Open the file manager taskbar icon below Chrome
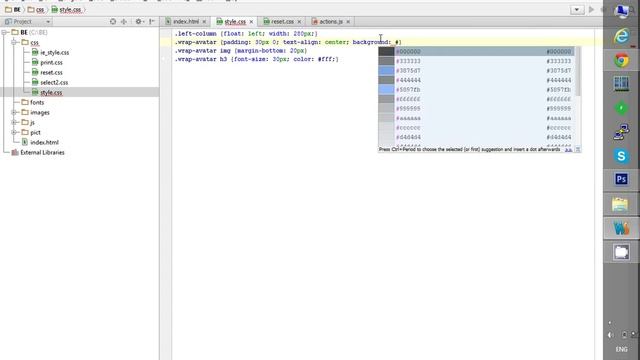The width and height of the screenshot is (640, 360). tap(621, 84)
